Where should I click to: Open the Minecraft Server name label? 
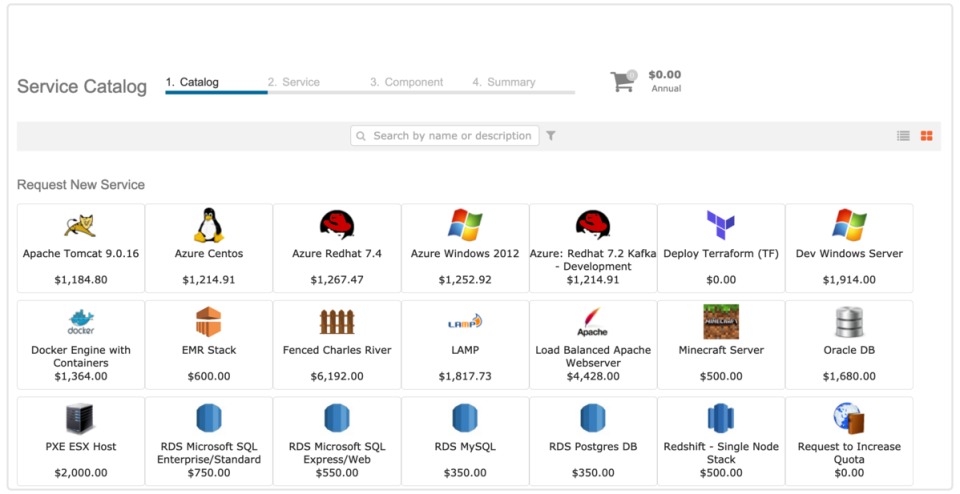(x=721, y=350)
